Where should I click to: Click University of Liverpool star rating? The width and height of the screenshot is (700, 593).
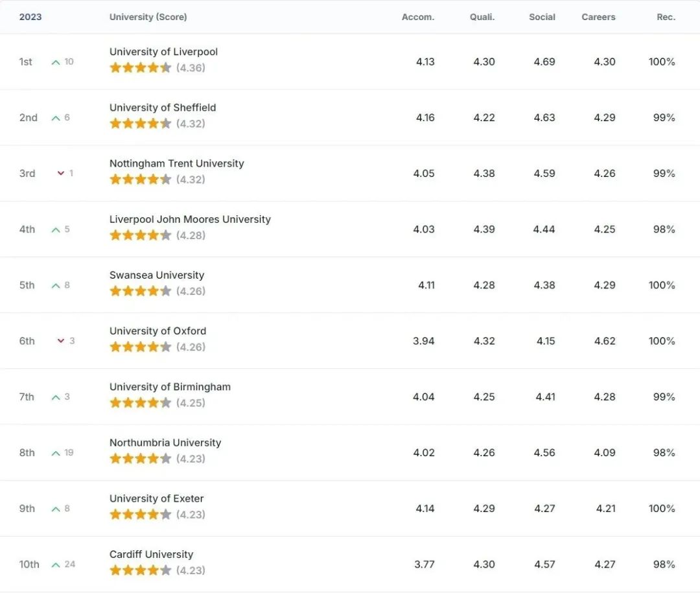tap(140, 67)
